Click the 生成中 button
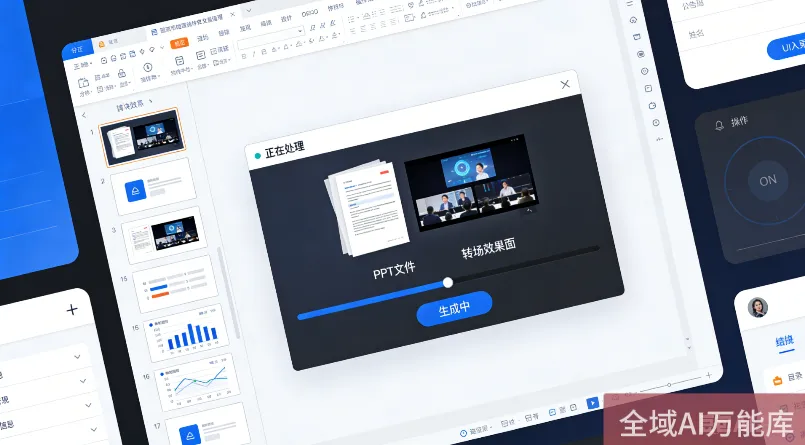 [x=454, y=308]
